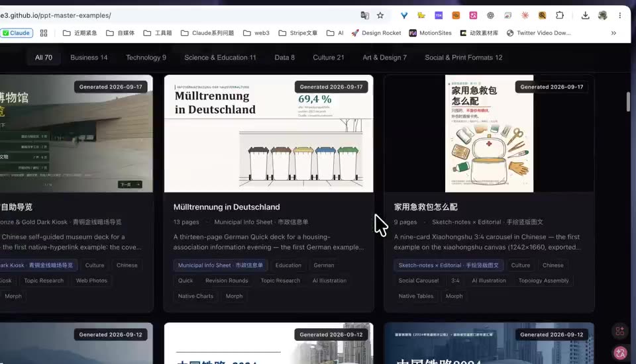Bookmark this page with the star icon
The width and height of the screenshot is (636, 364).
pos(380,15)
